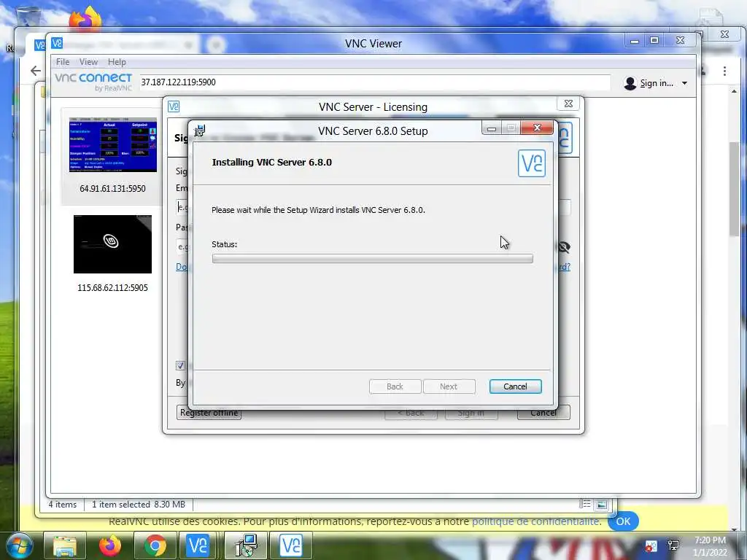Switch to the installer taskbar button
Image resolution: width=747 pixels, height=560 pixels.
245,545
